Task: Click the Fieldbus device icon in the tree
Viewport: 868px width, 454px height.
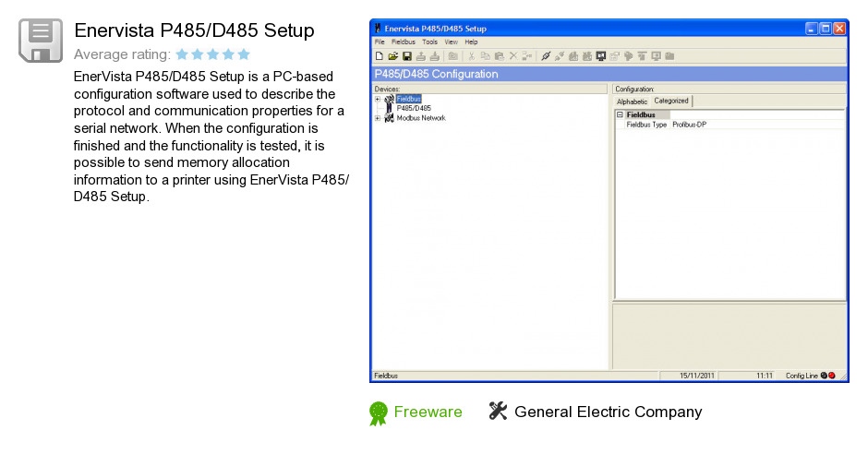Action: [x=389, y=99]
